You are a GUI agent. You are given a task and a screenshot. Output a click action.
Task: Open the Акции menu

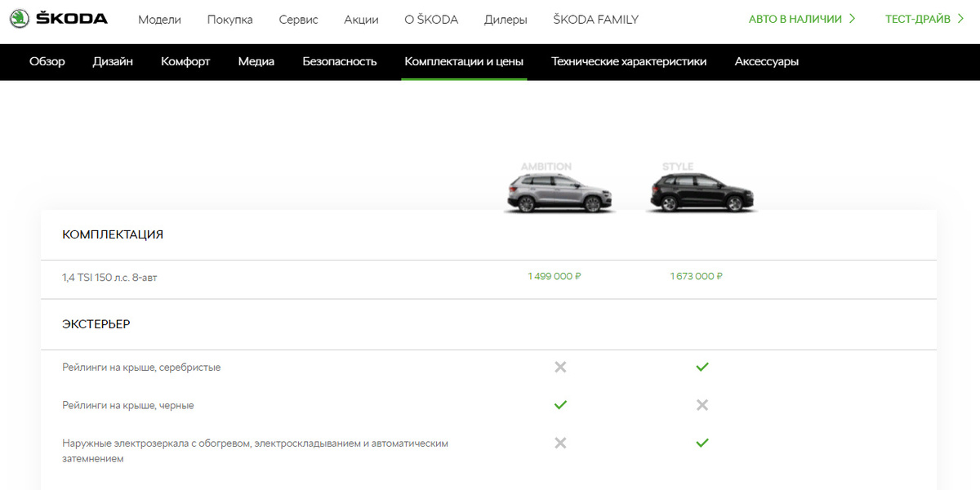361,20
